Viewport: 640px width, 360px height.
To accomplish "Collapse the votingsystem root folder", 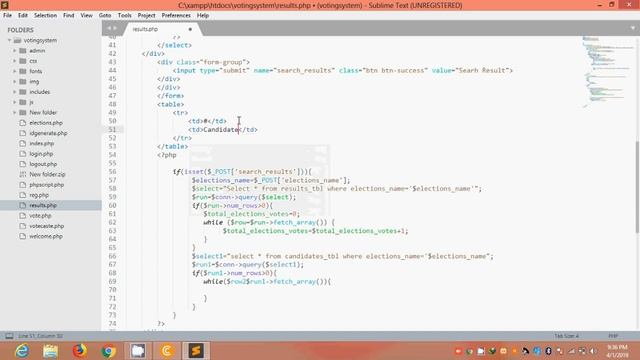I will [9, 40].
